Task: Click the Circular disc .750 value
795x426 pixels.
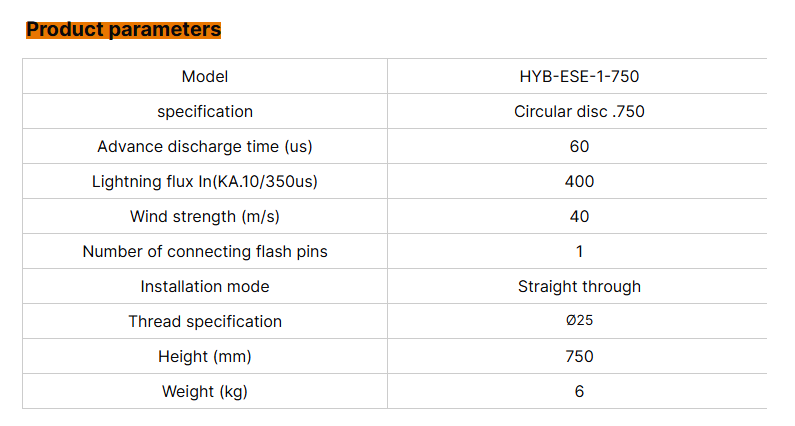Action: tap(579, 112)
